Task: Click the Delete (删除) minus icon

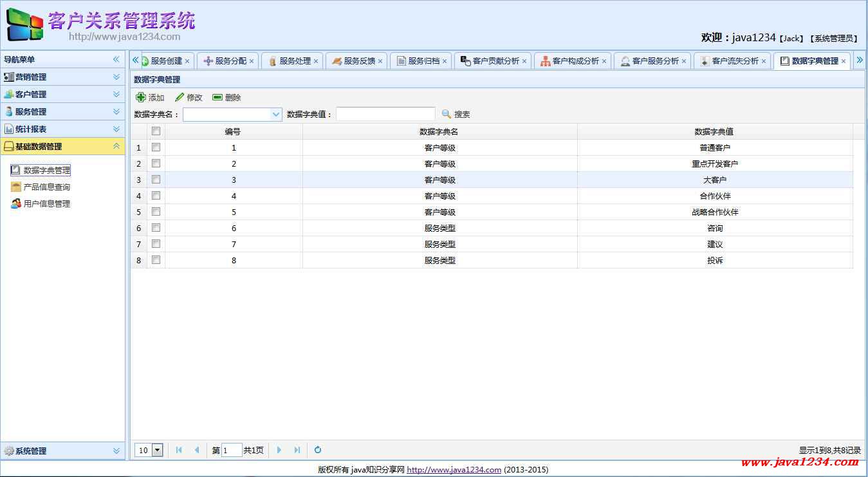Action: click(x=217, y=97)
